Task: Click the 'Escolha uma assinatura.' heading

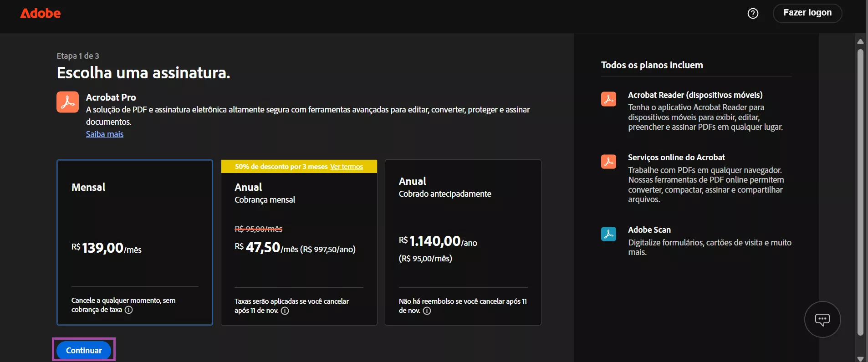Action: [143, 73]
